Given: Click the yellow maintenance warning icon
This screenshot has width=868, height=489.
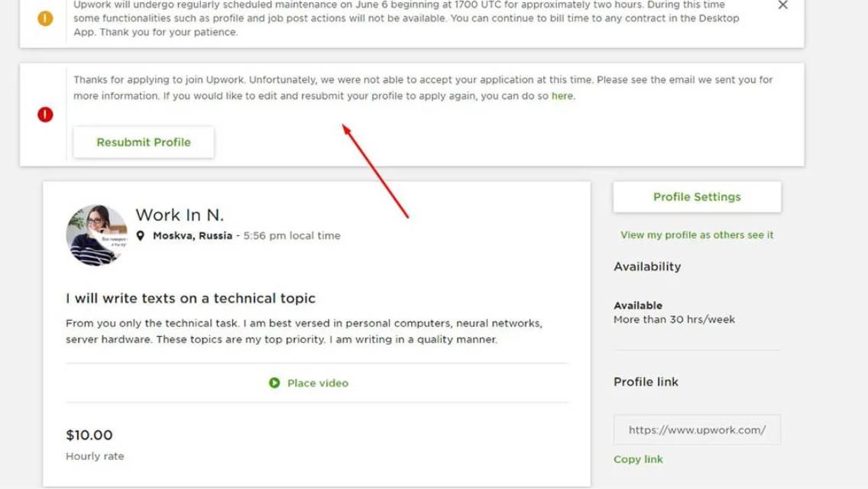Looking at the screenshot, I should tap(45, 18).
